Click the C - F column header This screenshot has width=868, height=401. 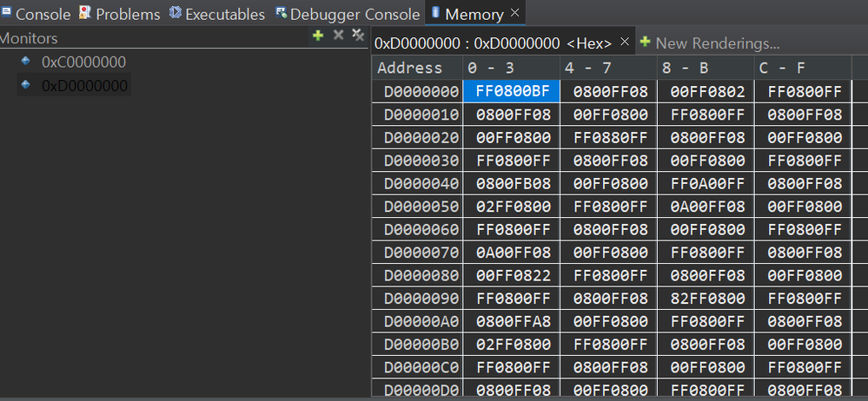803,68
